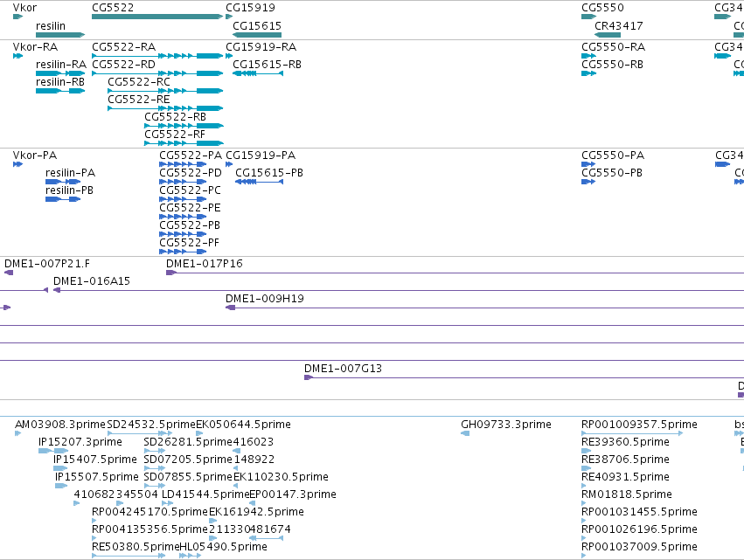Select the LD41544.5prime EST label

coord(206,494)
